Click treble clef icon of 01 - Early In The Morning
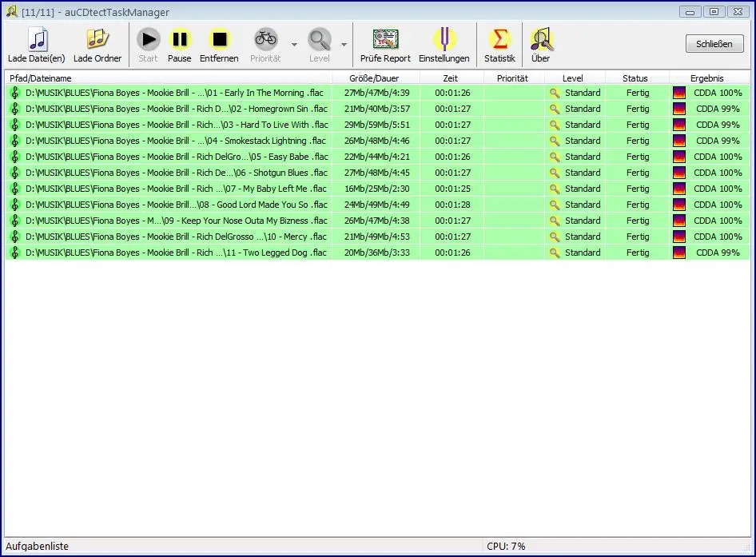Image resolution: width=756 pixels, height=557 pixels. tap(15, 93)
